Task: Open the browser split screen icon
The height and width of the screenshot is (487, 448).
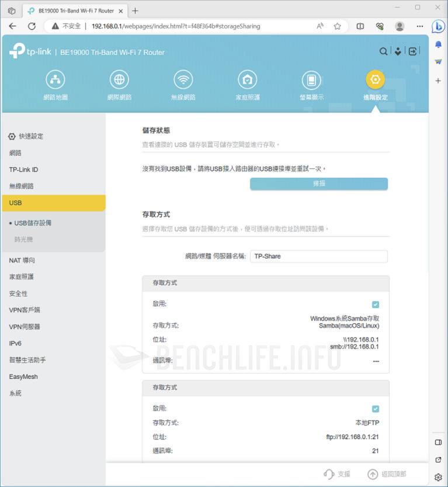Action: pos(360,26)
